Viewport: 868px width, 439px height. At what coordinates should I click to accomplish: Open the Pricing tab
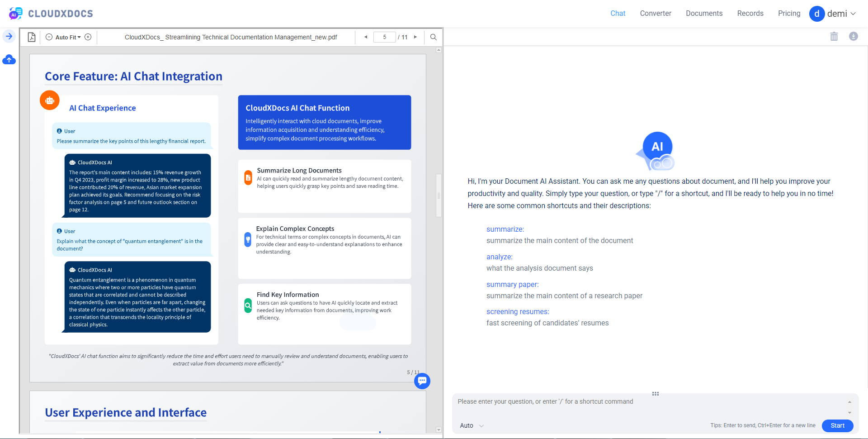pos(789,14)
